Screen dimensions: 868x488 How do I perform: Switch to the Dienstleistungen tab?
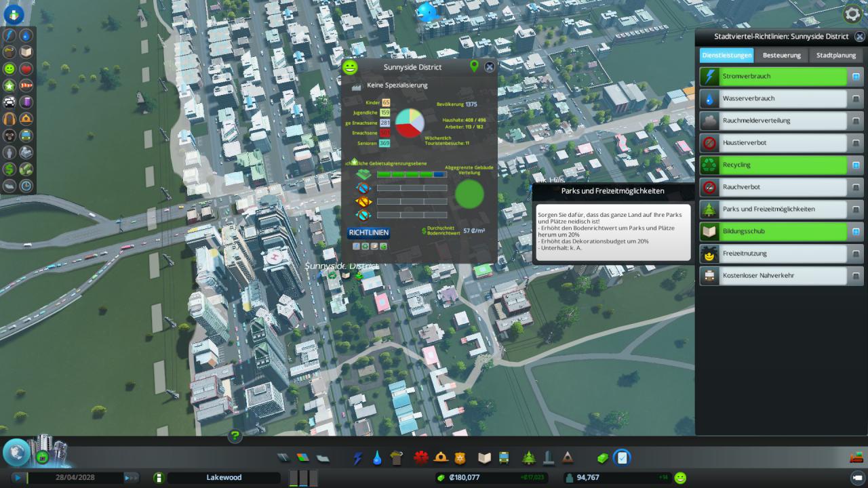(x=726, y=55)
